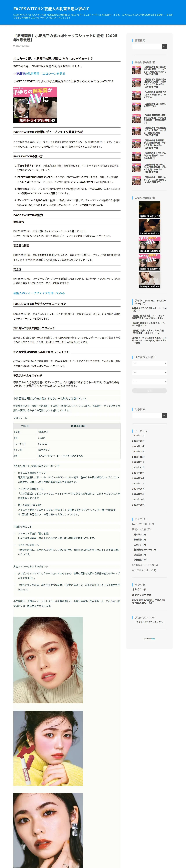Viewport: 186px width, 868px height.
Task: Open the 芸能人・女優 (85) category
Action: pos(142,529)
